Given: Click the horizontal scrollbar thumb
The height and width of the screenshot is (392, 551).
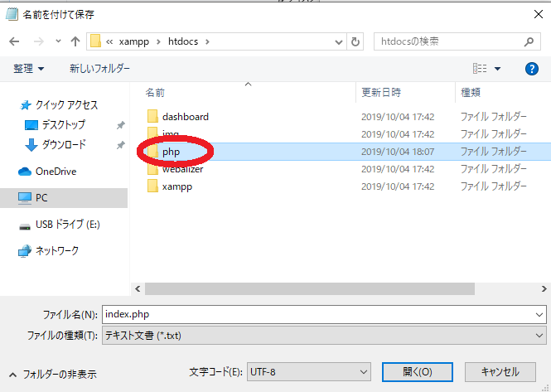Looking at the screenshot, I should [x=310, y=289].
